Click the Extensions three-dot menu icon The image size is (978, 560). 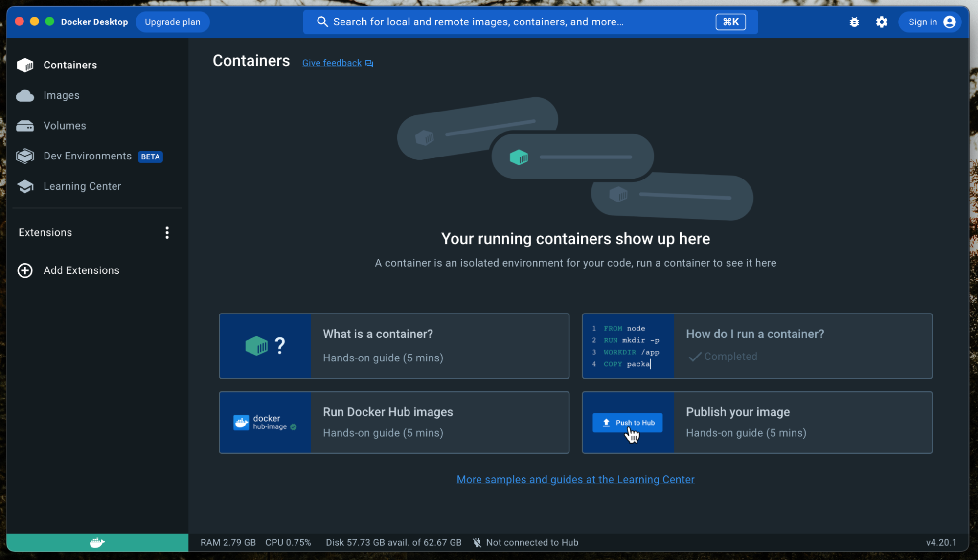pos(167,233)
